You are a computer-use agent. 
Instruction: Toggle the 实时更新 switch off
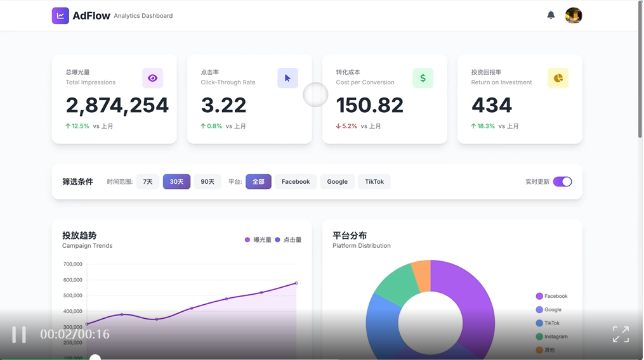[x=562, y=181]
